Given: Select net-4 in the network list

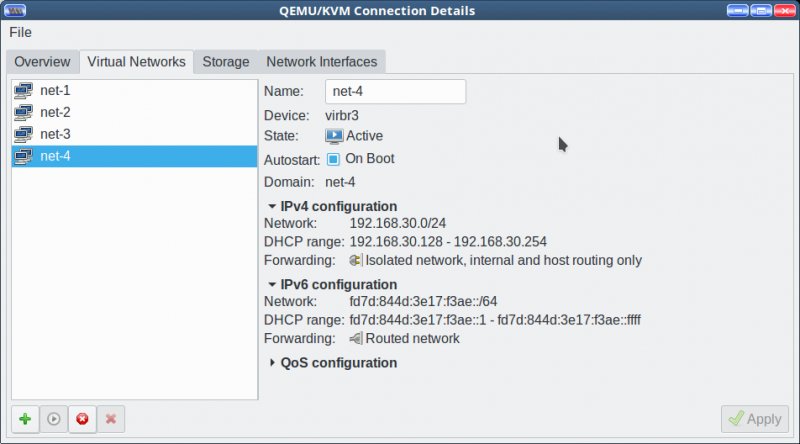Looking at the screenshot, I should pyautogui.click(x=134, y=156).
